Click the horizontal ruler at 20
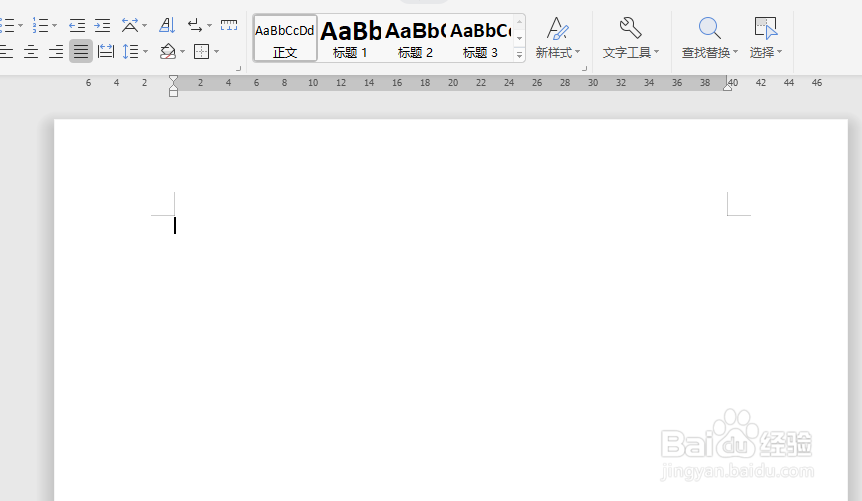Viewport: 862px width, 501px height. (453, 82)
